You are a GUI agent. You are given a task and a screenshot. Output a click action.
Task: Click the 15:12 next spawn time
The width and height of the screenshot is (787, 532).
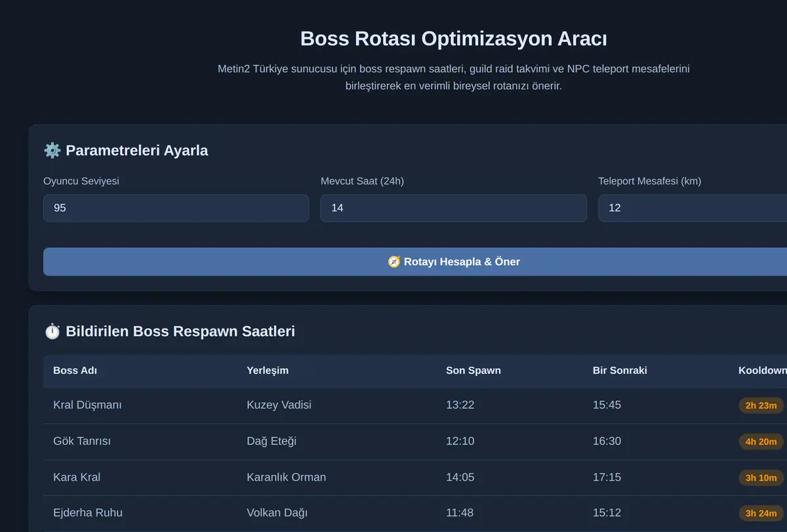pyautogui.click(x=607, y=512)
